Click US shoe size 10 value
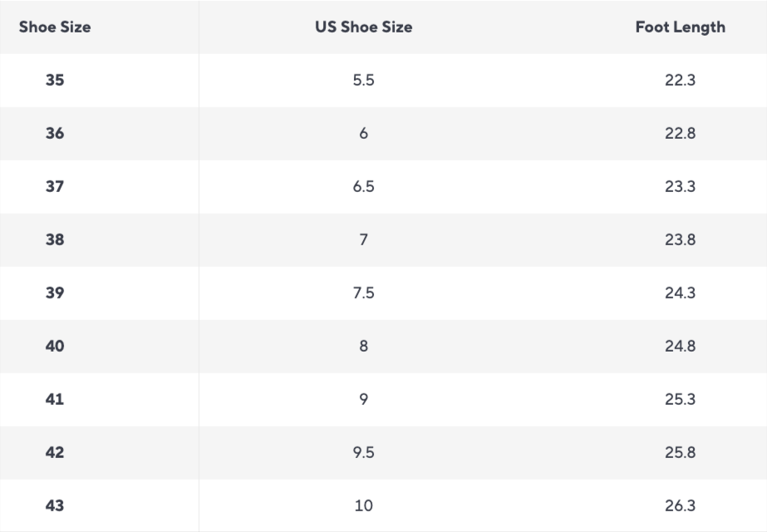The width and height of the screenshot is (767, 532). click(363, 505)
